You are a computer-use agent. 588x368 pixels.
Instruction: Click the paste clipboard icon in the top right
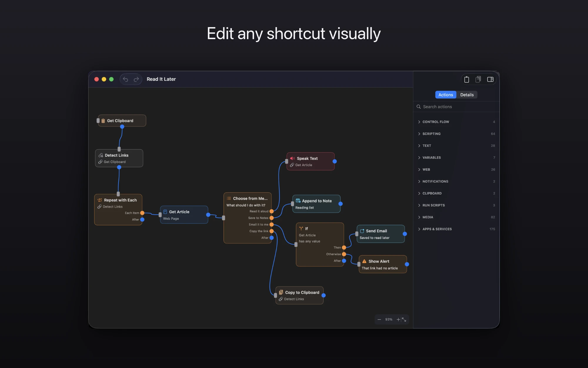(x=467, y=79)
